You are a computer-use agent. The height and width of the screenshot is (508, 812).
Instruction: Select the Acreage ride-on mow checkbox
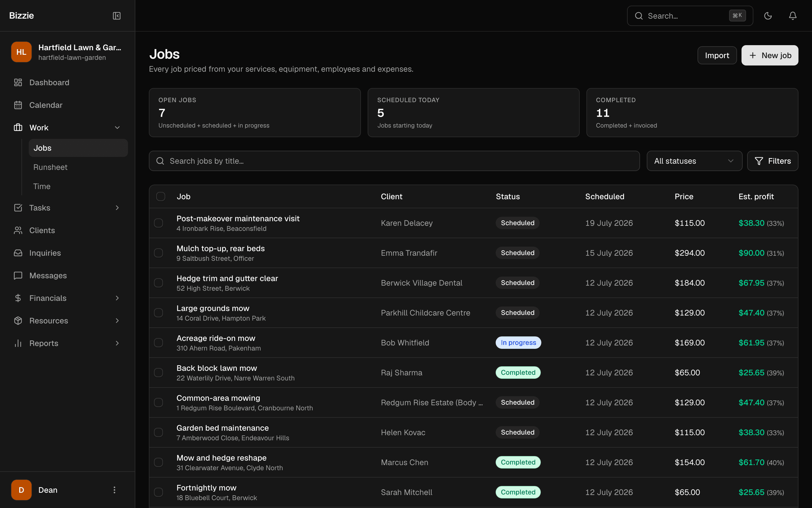(x=158, y=343)
